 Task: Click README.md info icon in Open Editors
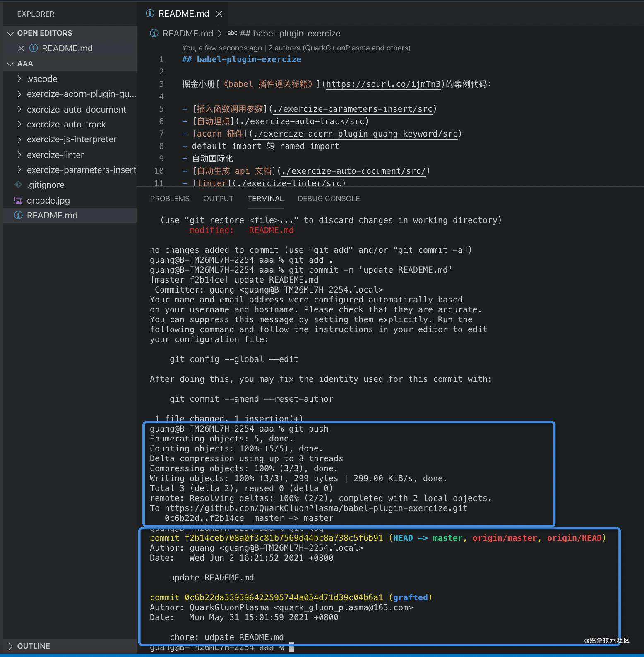pos(34,48)
